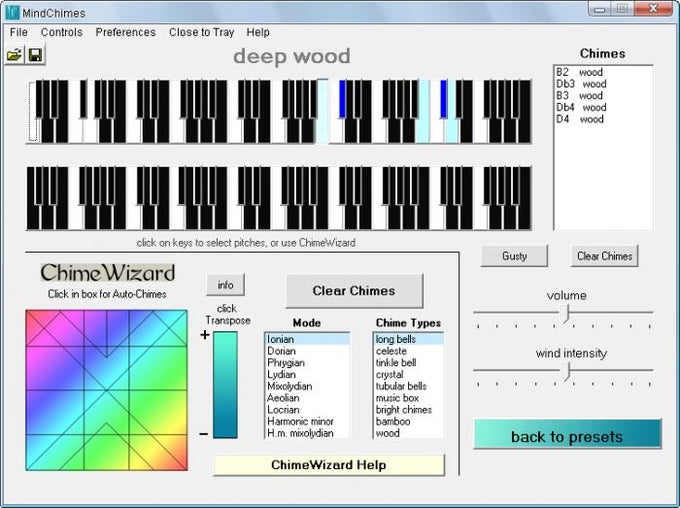Select Mixolydian mode

tap(307, 386)
